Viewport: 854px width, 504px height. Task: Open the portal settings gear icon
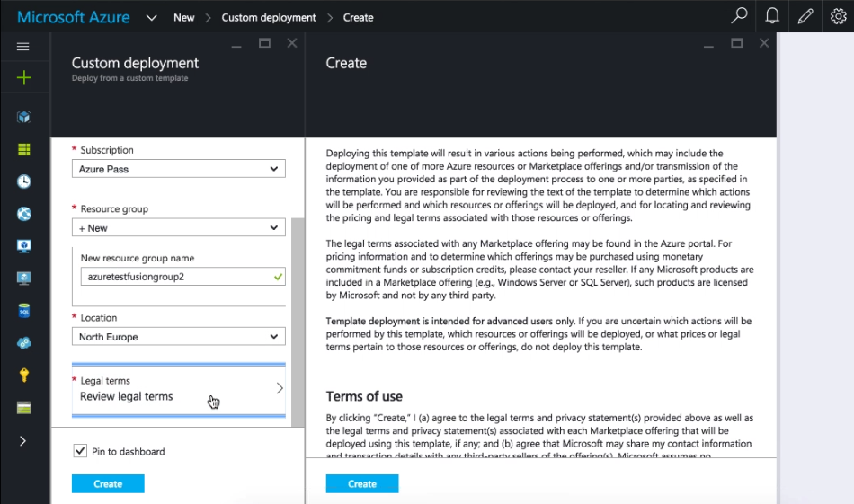(838, 16)
